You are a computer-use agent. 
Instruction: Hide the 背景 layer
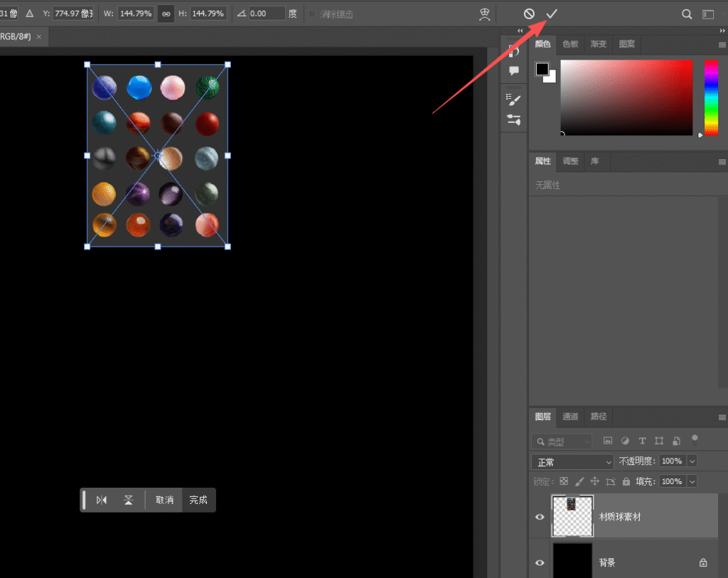click(540, 562)
